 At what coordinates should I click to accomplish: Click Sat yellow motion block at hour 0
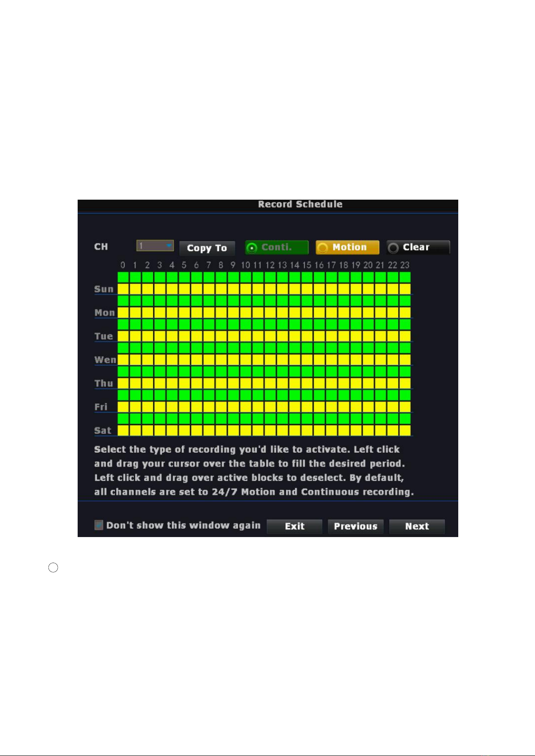pyautogui.click(x=123, y=430)
